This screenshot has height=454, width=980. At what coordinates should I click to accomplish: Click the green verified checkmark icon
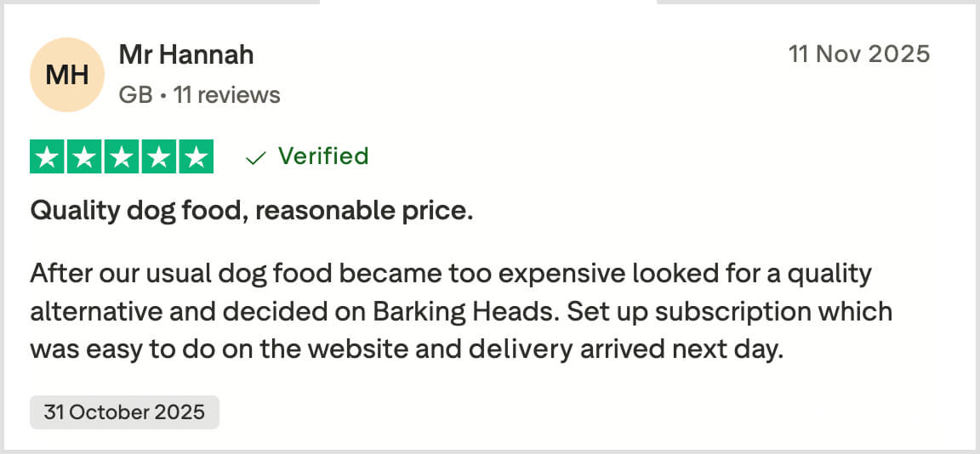coord(255,157)
